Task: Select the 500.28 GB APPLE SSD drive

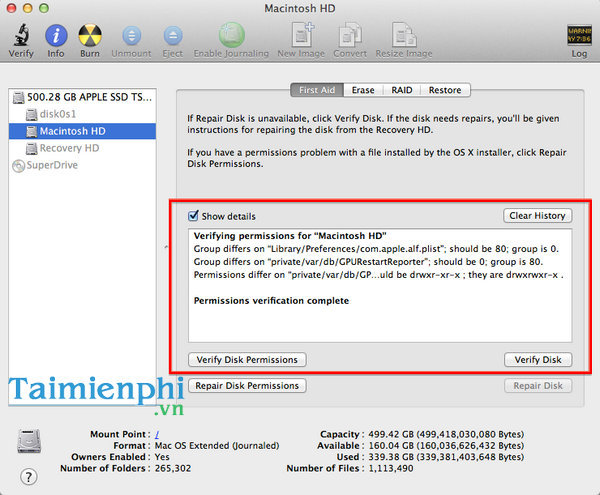Action: (82, 97)
